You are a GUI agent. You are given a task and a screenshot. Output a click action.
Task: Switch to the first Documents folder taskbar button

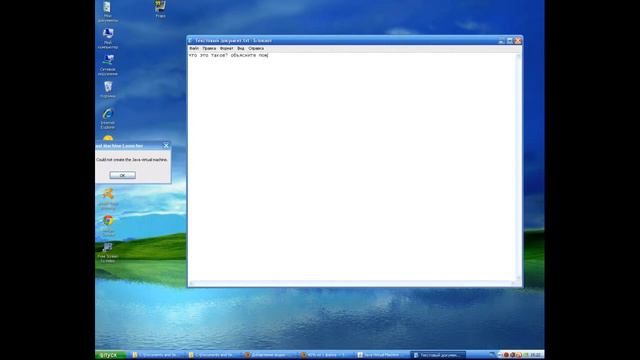pyautogui.click(x=158, y=355)
